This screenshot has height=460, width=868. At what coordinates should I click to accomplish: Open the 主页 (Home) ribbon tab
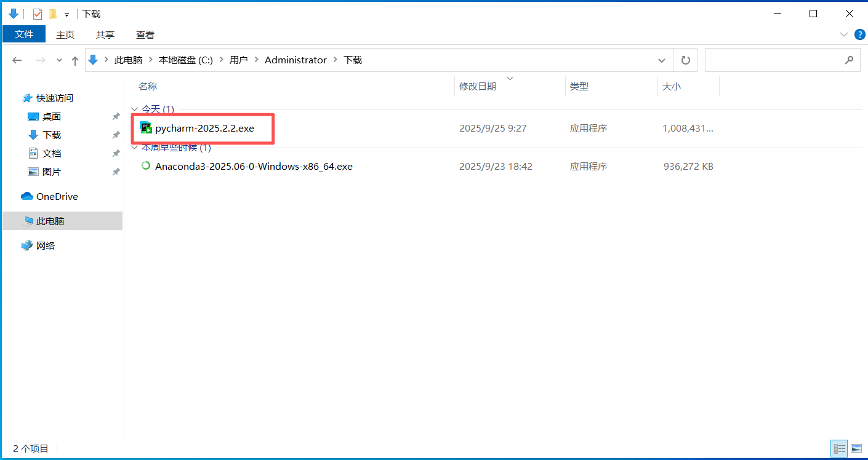click(x=65, y=35)
